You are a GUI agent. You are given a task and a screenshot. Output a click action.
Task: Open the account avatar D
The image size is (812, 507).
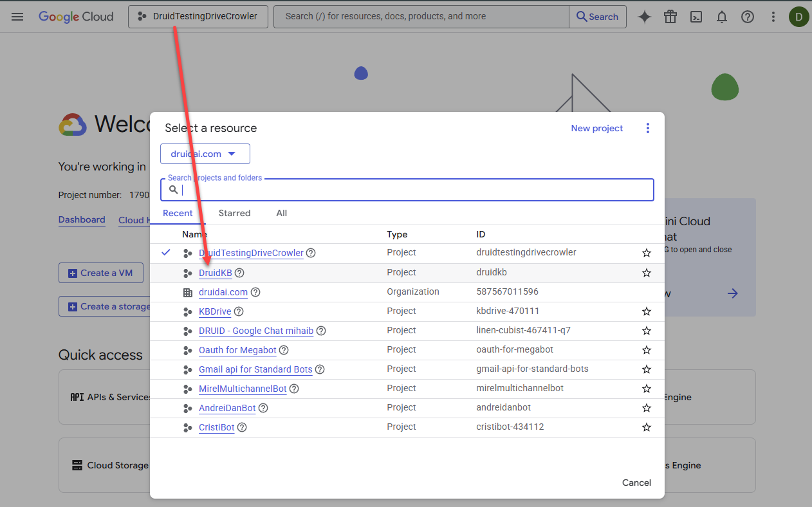[799, 17]
